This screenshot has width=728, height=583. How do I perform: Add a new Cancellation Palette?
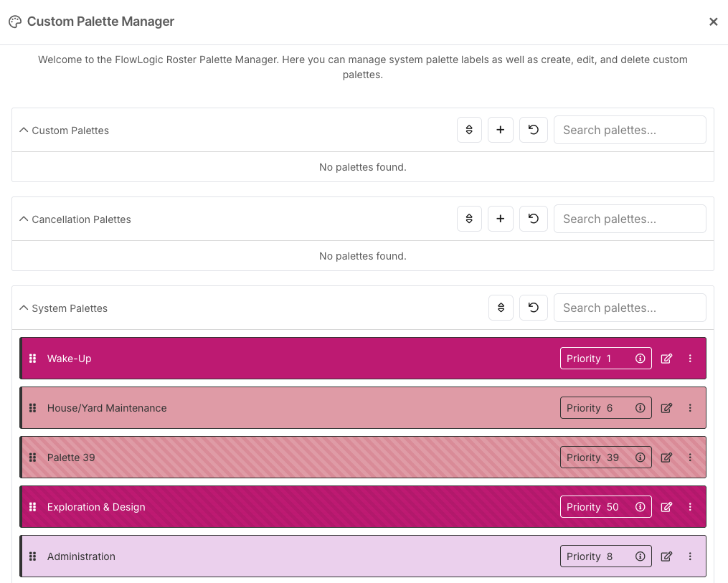point(501,219)
